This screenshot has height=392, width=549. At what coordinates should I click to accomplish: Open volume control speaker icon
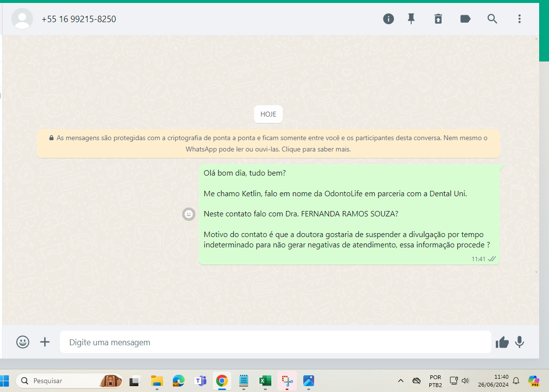click(465, 381)
